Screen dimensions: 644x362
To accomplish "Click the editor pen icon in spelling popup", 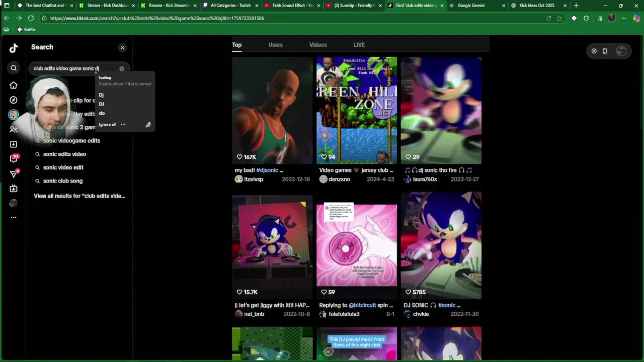I will pyautogui.click(x=148, y=125).
